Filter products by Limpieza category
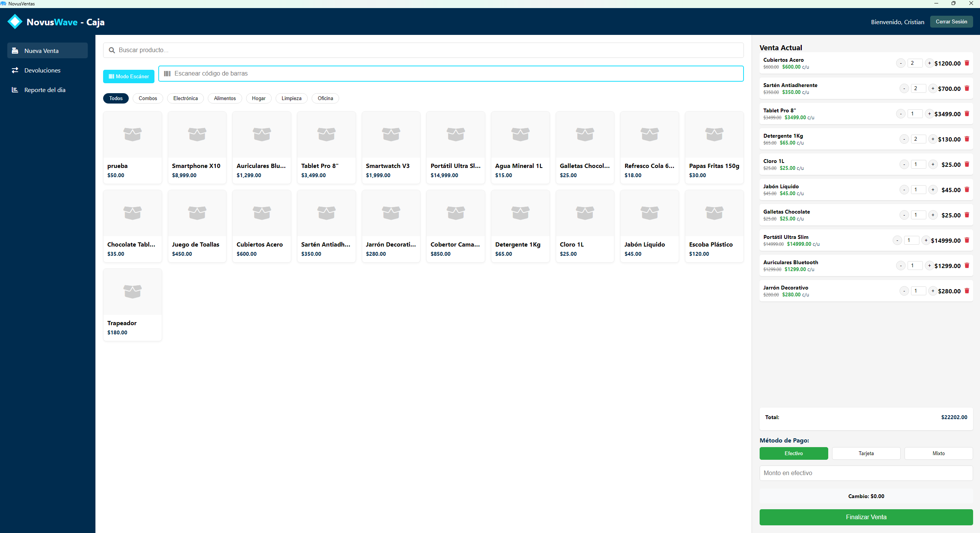 [291, 98]
